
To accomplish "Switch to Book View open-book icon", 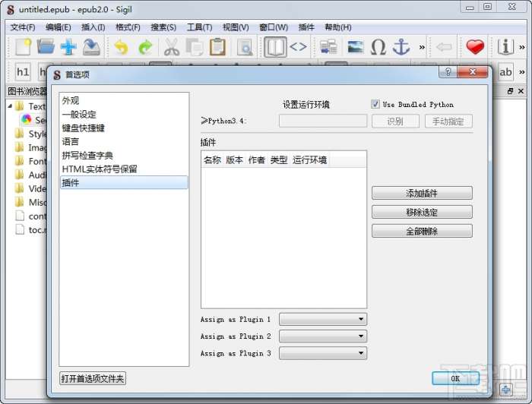I will pos(275,47).
